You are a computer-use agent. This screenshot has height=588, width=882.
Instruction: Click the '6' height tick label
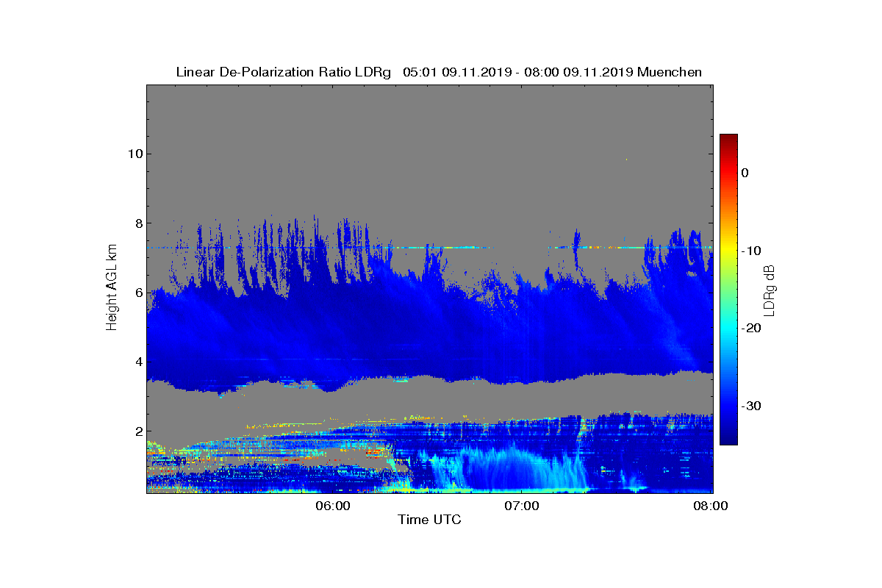point(137,292)
